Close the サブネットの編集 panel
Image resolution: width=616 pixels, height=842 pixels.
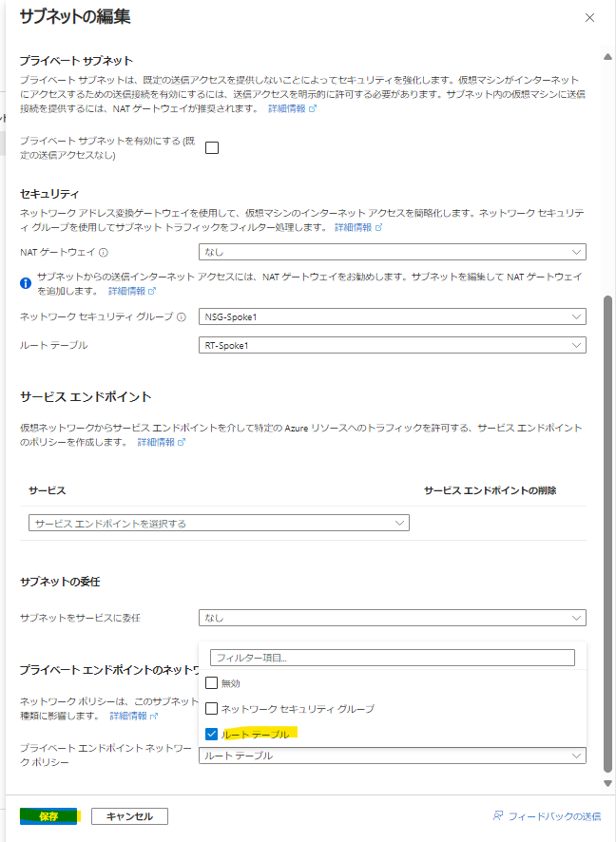(589, 18)
